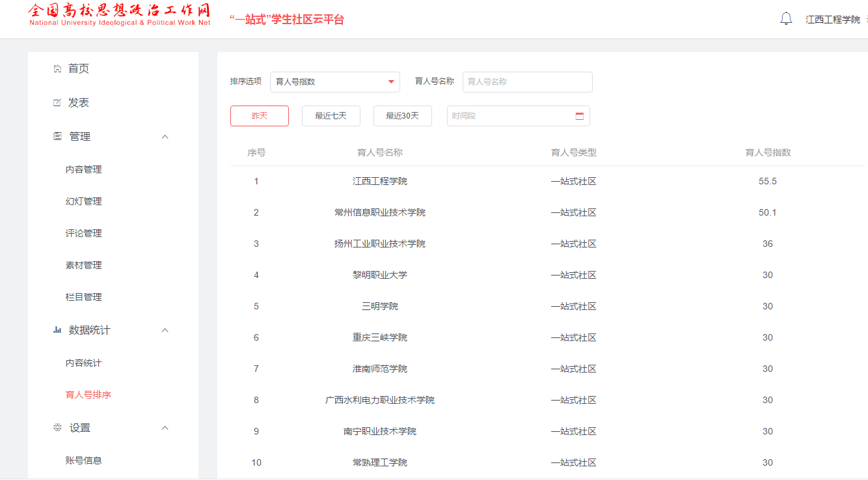Click the gear icon beside 设置
Viewport: 868px width, 480px height.
(57, 428)
